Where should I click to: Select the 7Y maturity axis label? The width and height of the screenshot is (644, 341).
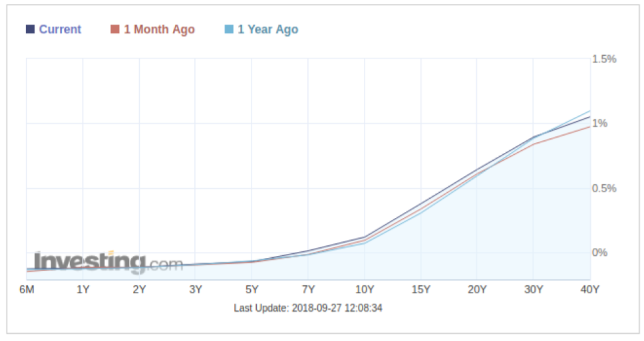pos(308,290)
